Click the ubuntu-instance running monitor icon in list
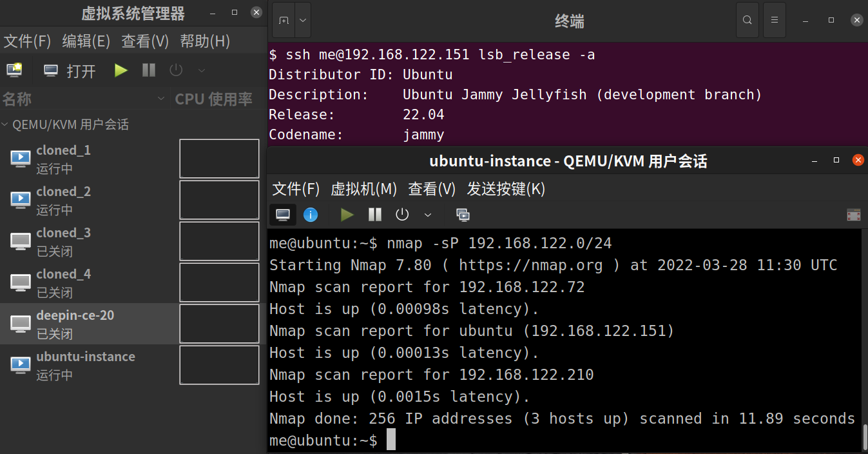This screenshot has height=454, width=868. (21, 364)
